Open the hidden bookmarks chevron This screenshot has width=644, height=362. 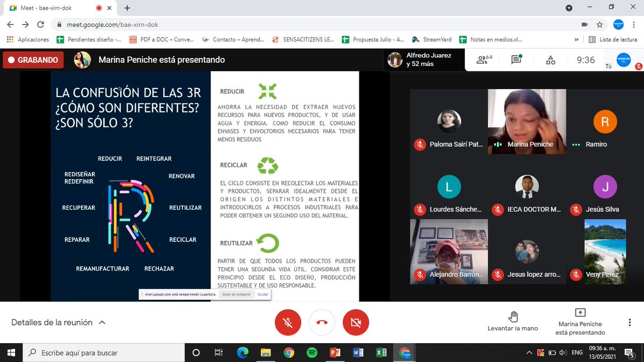coord(576,39)
